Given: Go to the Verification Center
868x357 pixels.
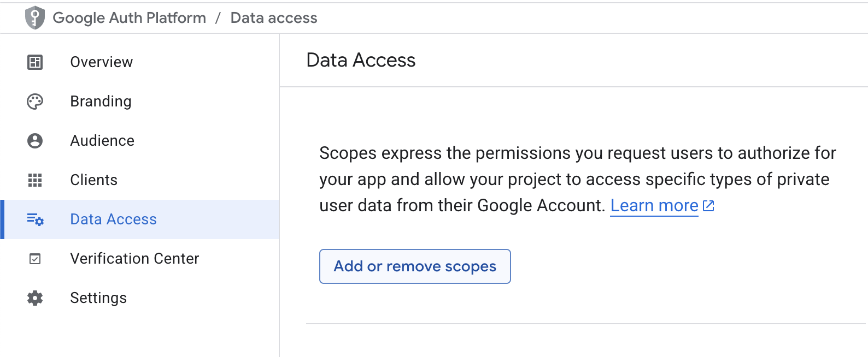Looking at the screenshot, I should coord(134,258).
